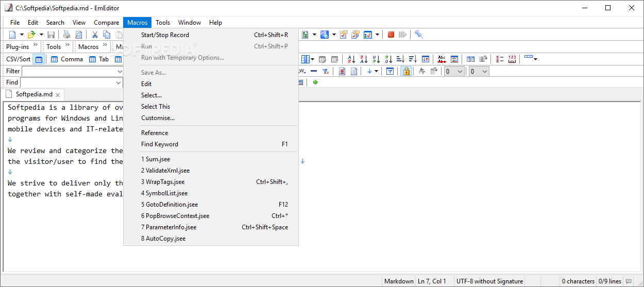Click the outline tree icon
This screenshot has width=644, height=287.
tap(304, 35)
